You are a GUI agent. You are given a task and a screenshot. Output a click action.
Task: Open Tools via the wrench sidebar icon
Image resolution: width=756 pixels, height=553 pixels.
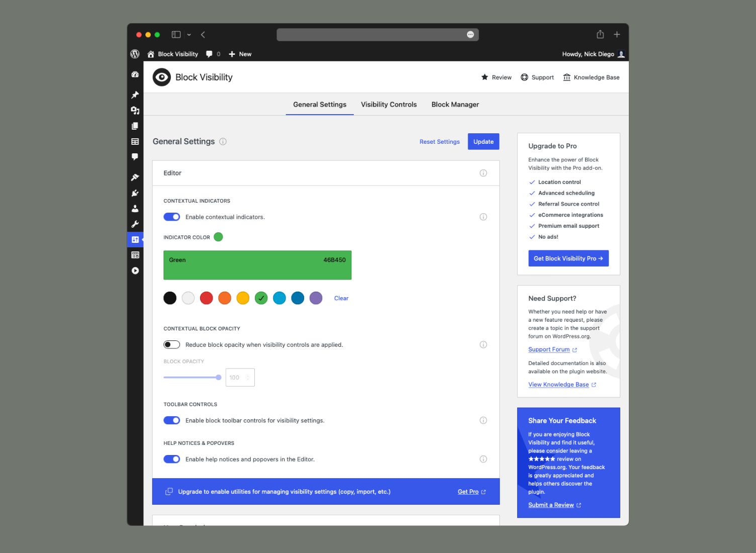pos(135,224)
